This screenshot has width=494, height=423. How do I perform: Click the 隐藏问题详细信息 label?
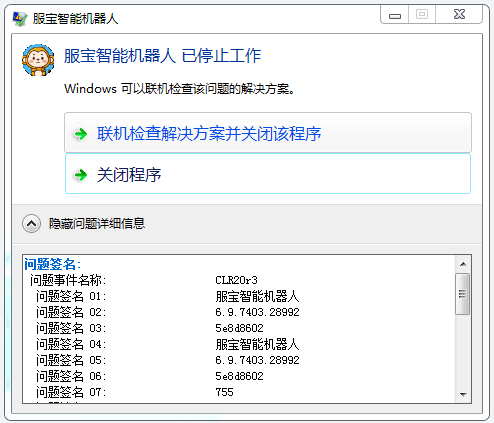(97, 223)
